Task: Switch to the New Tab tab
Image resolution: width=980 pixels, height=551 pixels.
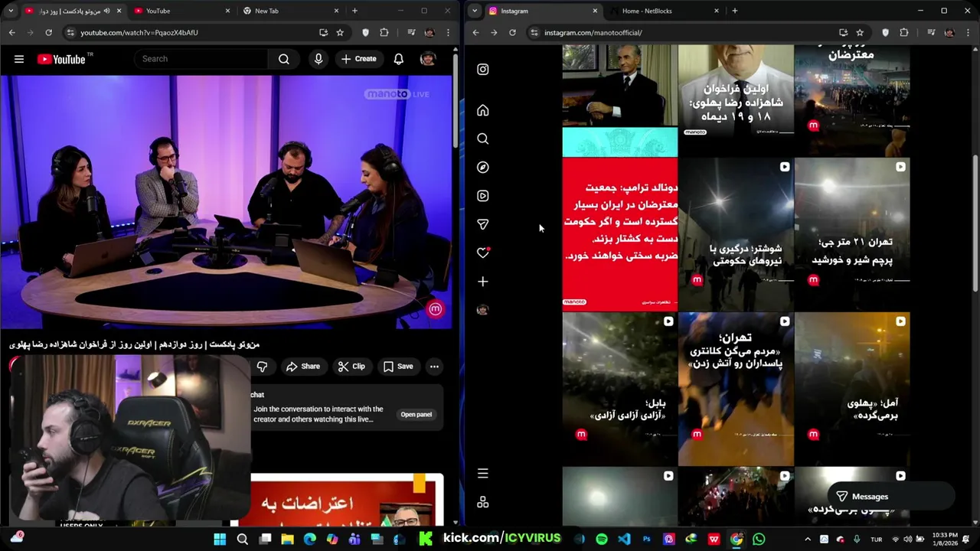Action: [290, 11]
